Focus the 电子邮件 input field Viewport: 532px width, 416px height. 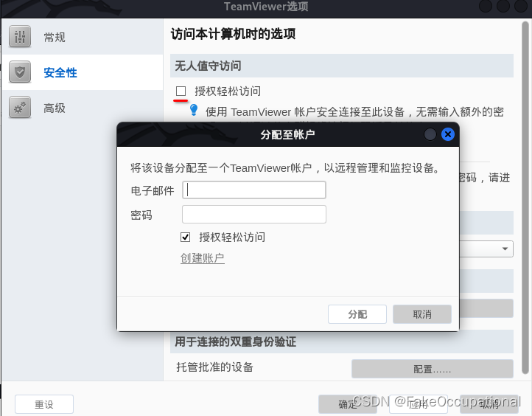point(254,190)
